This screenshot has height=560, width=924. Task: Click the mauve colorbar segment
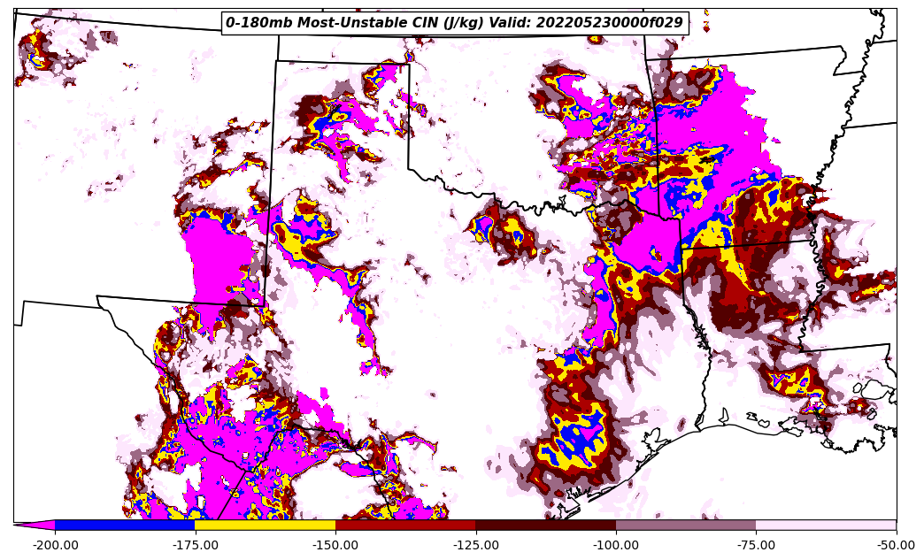point(686,525)
